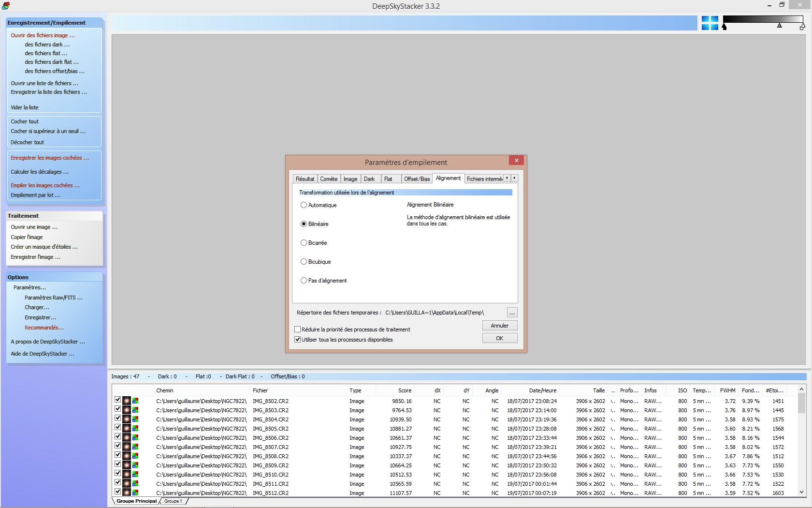The height and width of the screenshot is (508, 812).
Task: Uncheck the IMG_8504.CR2 row checkbox
Action: pyautogui.click(x=117, y=418)
